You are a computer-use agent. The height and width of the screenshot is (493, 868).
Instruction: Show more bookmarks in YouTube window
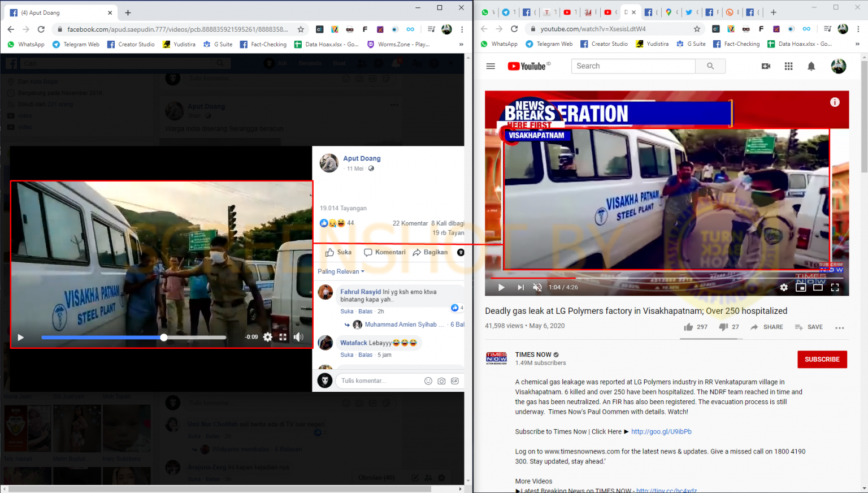pos(857,44)
